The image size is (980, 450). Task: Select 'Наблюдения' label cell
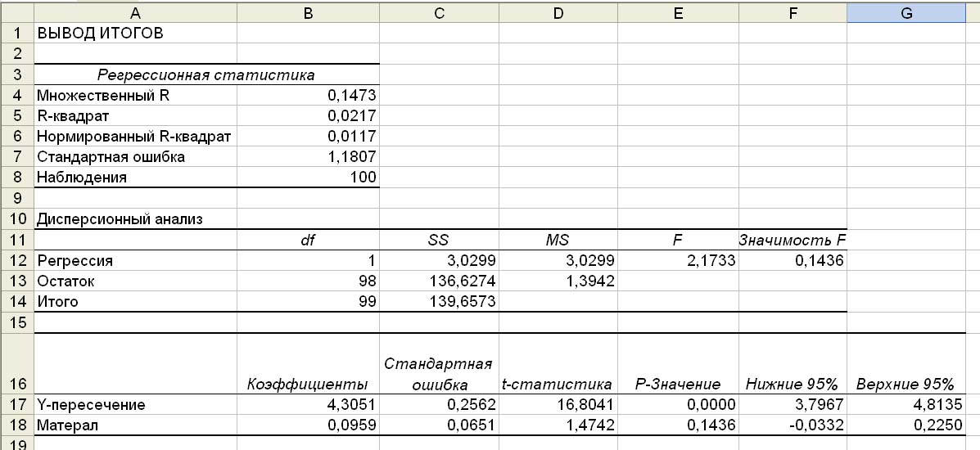(136, 177)
